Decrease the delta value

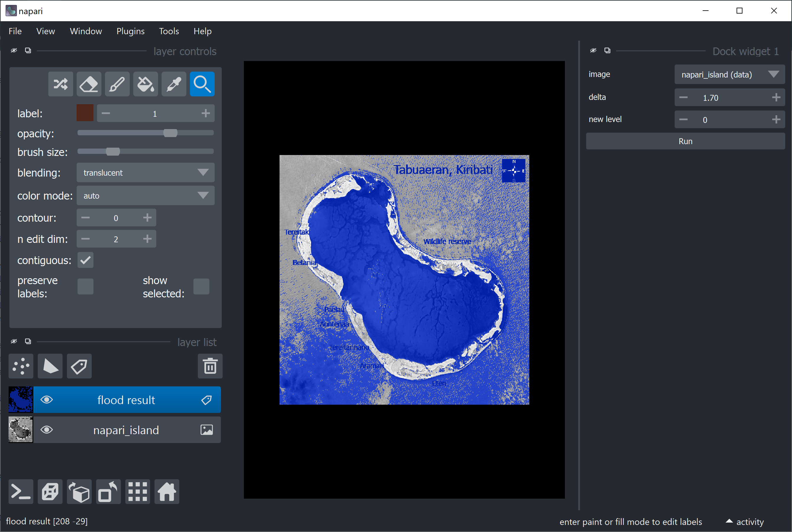click(x=683, y=98)
